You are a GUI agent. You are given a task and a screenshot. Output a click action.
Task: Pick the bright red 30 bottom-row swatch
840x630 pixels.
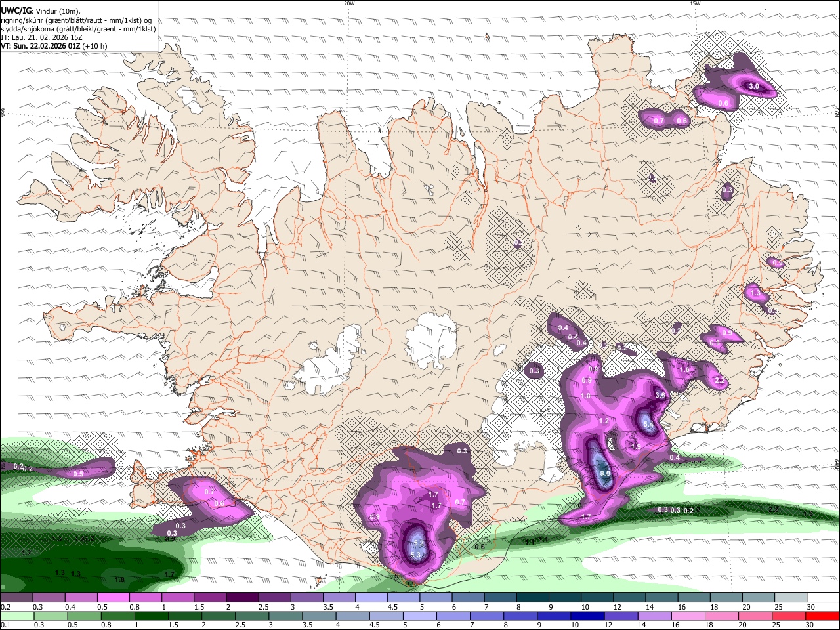click(x=822, y=616)
